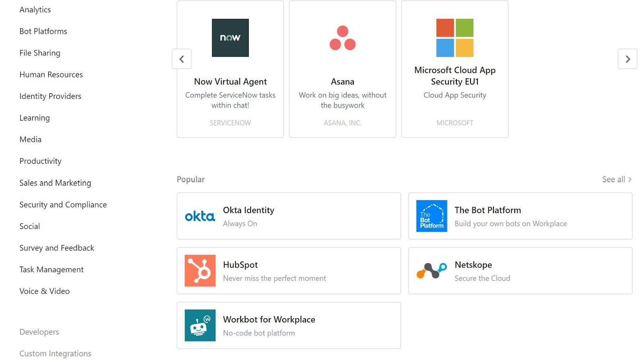Go to previous carousel items
The width and height of the screenshot is (644, 362).
point(182,59)
